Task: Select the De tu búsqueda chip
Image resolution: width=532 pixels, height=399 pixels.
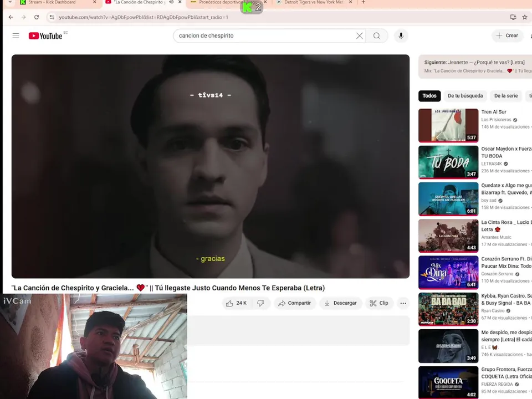Action: (465, 96)
